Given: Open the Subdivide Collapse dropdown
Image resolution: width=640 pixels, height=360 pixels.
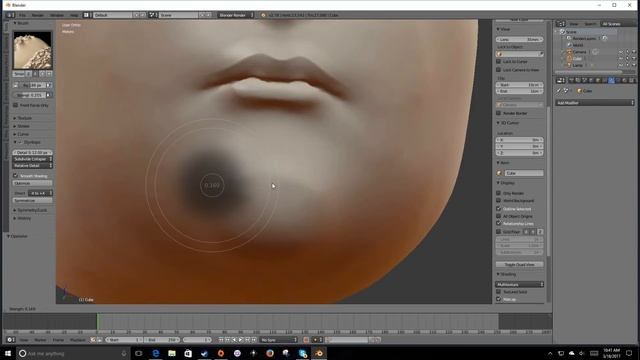Looking at the screenshot, I should (x=33, y=159).
